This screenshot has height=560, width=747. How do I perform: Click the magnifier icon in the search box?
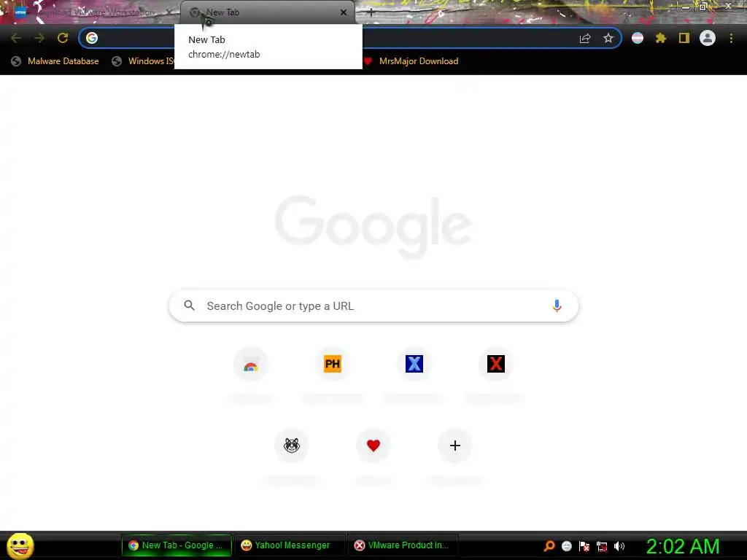pos(190,306)
